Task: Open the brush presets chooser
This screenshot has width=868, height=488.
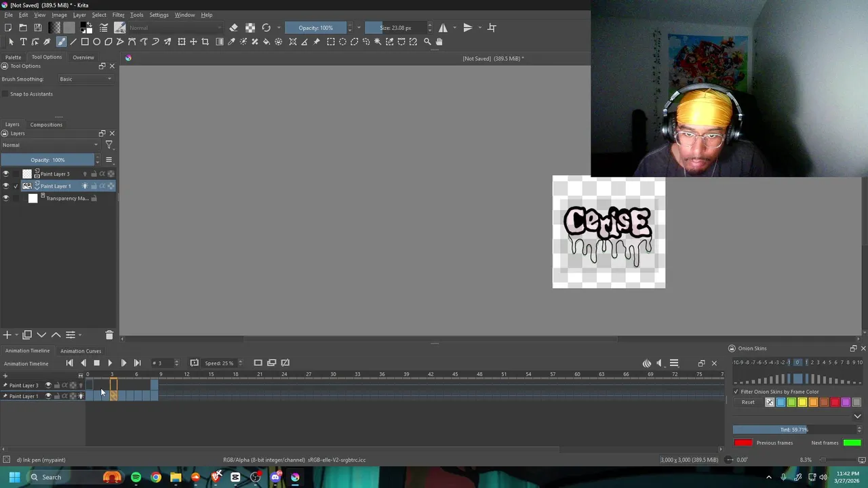Action: tap(120, 28)
